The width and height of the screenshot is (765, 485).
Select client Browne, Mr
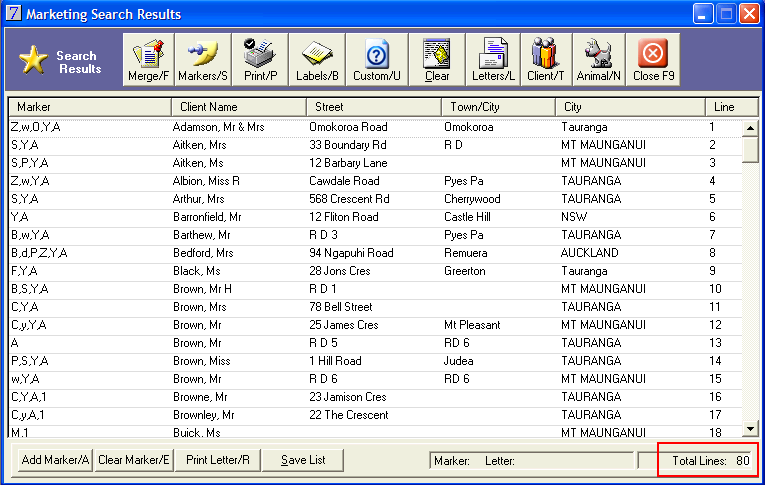coord(200,398)
